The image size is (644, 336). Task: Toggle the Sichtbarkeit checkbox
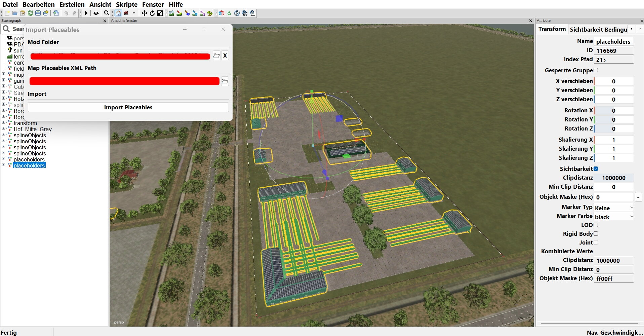pos(596,169)
